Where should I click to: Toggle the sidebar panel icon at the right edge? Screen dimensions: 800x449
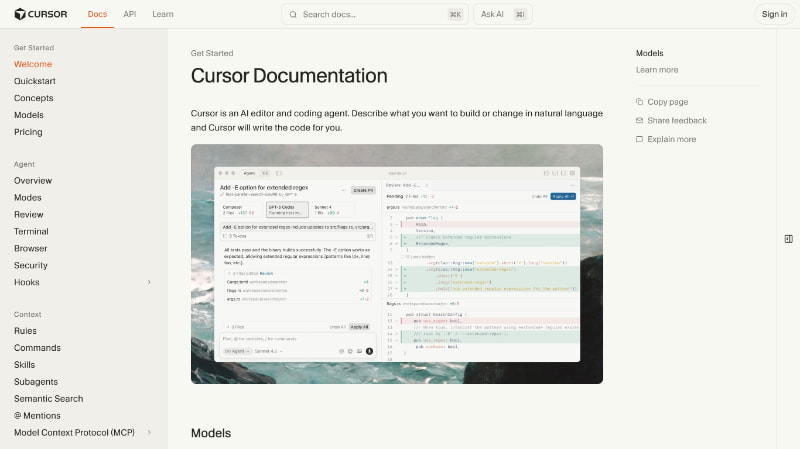[x=788, y=239]
